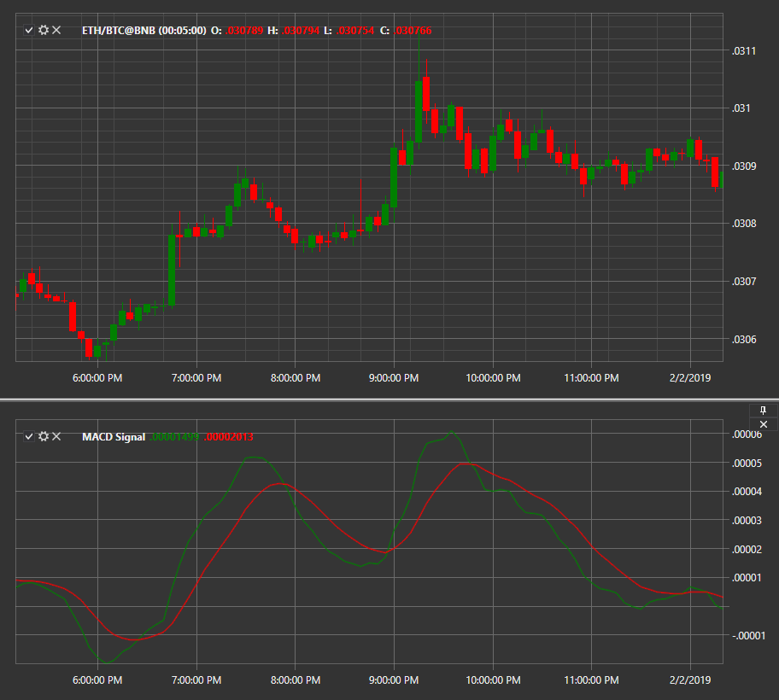This screenshot has width=779, height=700.
Task: Click the pin icon on the MACD pane
Action: (763, 411)
